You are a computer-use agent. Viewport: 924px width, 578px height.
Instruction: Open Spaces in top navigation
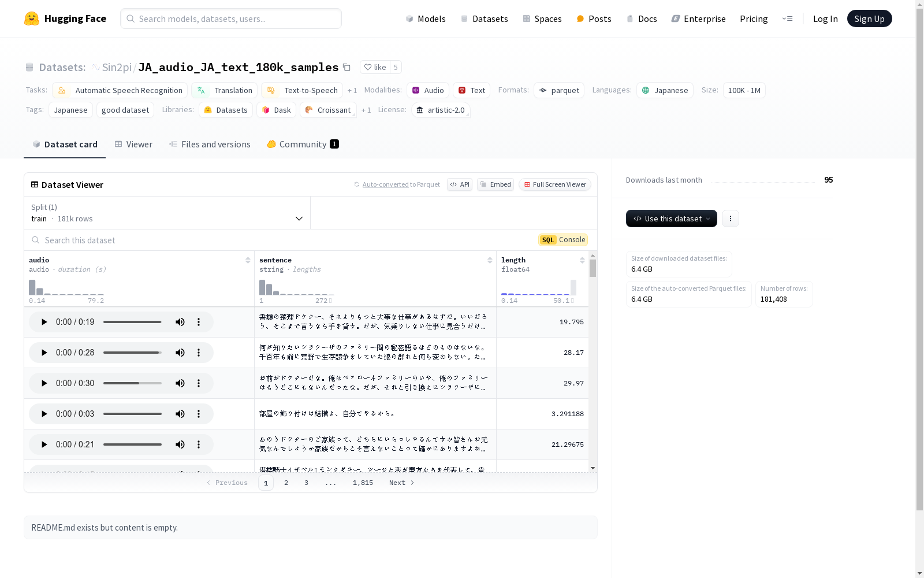[x=542, y=18]
